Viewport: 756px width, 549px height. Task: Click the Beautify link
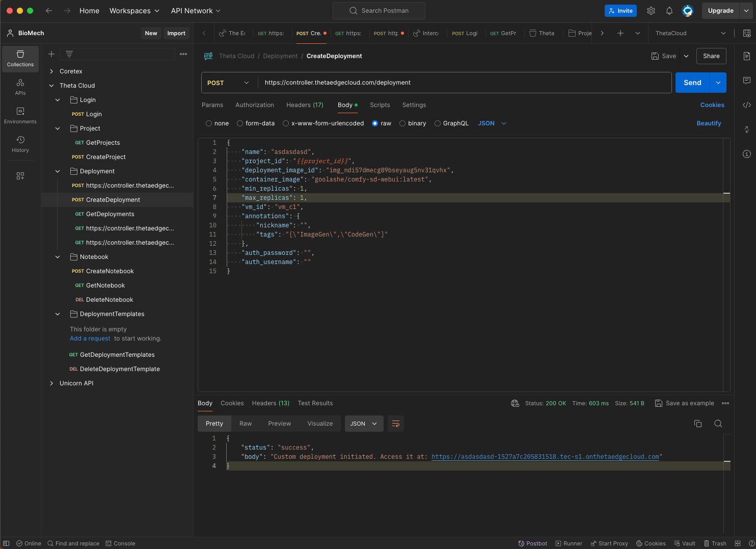pyautogui.click(x=709, y=123)
